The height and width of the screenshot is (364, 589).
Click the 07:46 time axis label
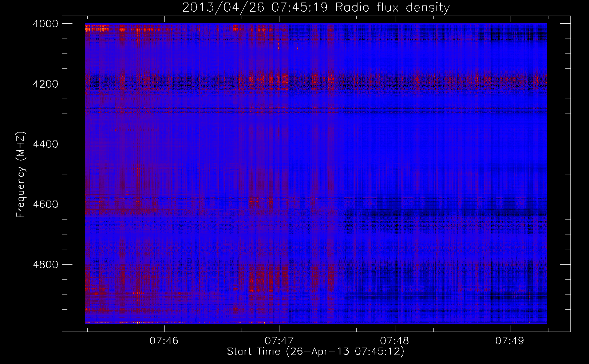(164, 341)
